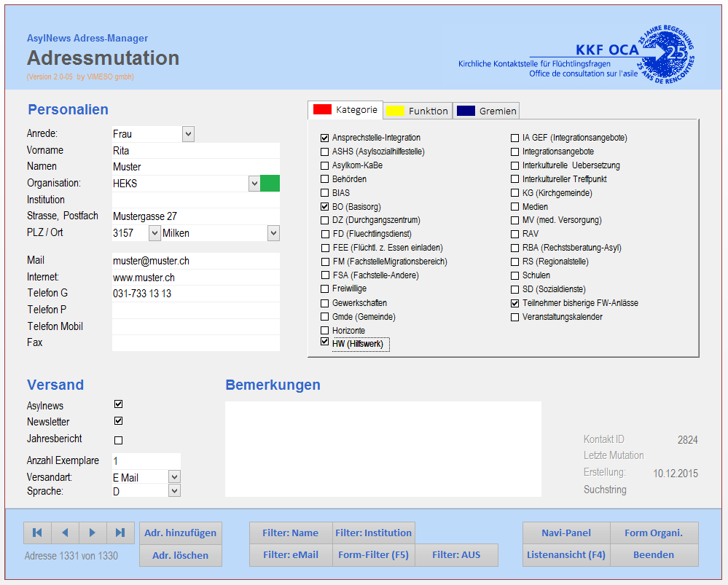Go to the first address record
728x585 pixels.
37,533
